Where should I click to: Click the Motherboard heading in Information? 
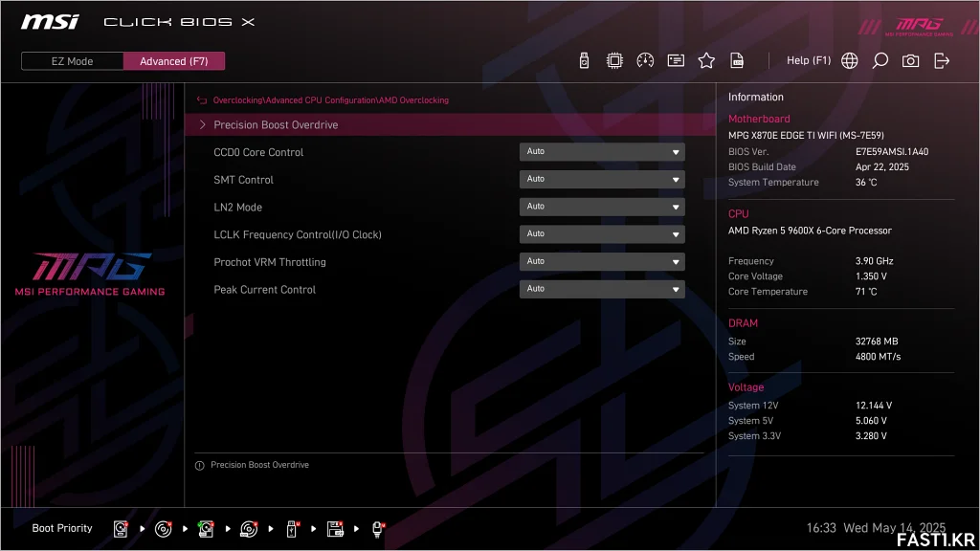(759, 119)
